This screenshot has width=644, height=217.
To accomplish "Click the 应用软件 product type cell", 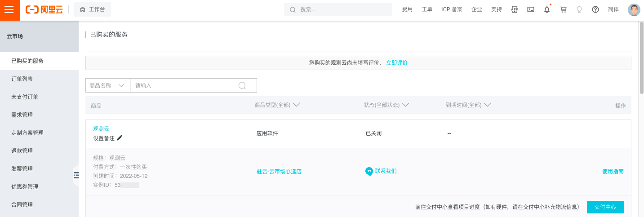I will 267,133.
